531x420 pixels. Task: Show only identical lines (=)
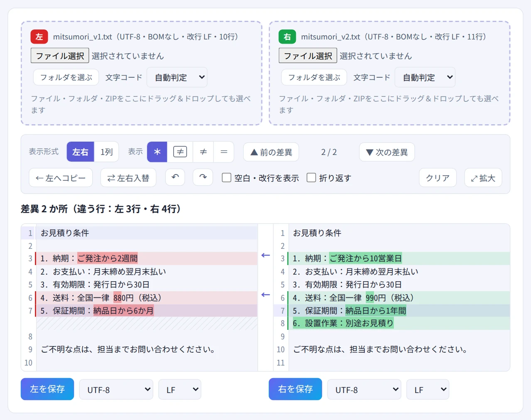[x=224, y=152]
